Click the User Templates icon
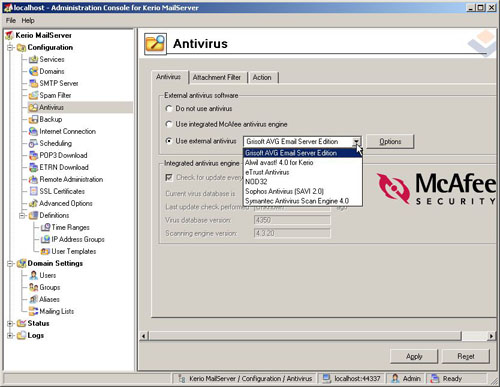This screenshot has width=500, height=387. (x=45, y=251)
